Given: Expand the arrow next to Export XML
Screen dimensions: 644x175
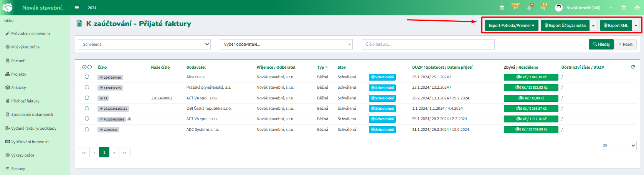Looking at the screenshot, I should (636, 26).
